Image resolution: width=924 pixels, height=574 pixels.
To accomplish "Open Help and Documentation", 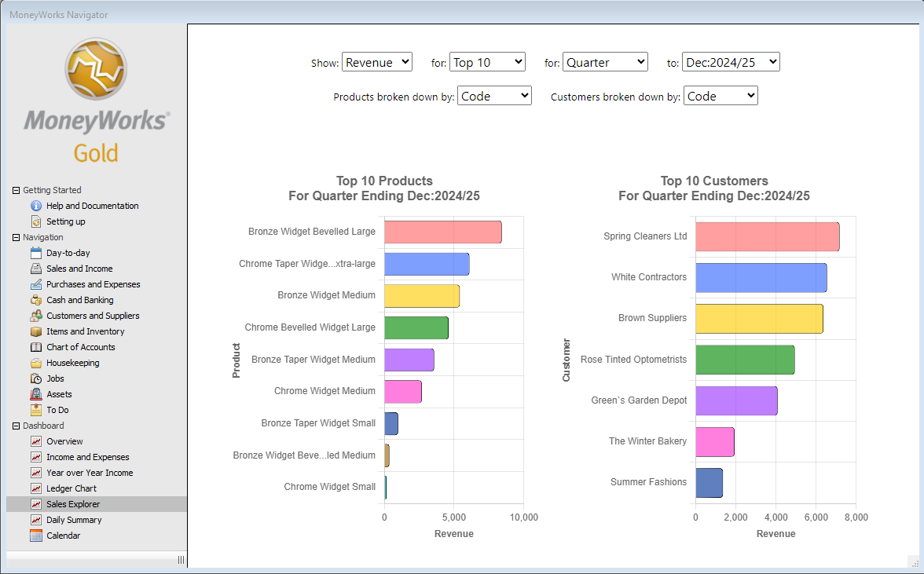I will coord(93,206).
